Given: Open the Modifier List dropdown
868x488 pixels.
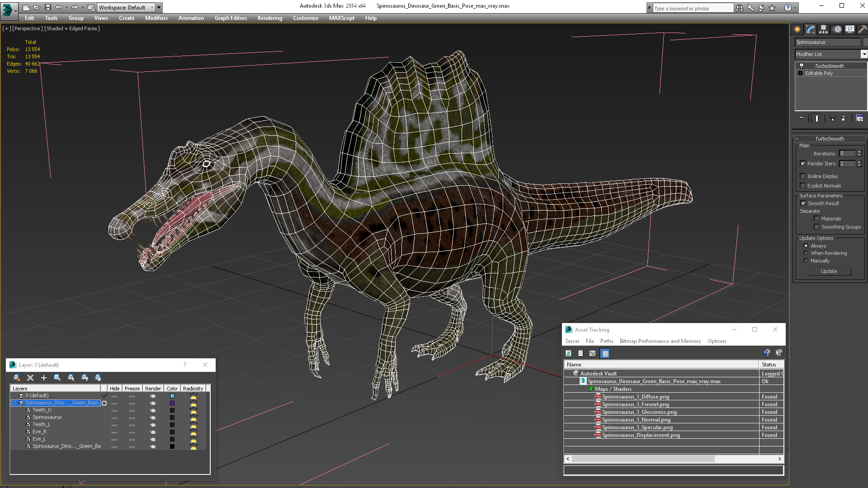Looking at the screenshot, I should (864, 54).
